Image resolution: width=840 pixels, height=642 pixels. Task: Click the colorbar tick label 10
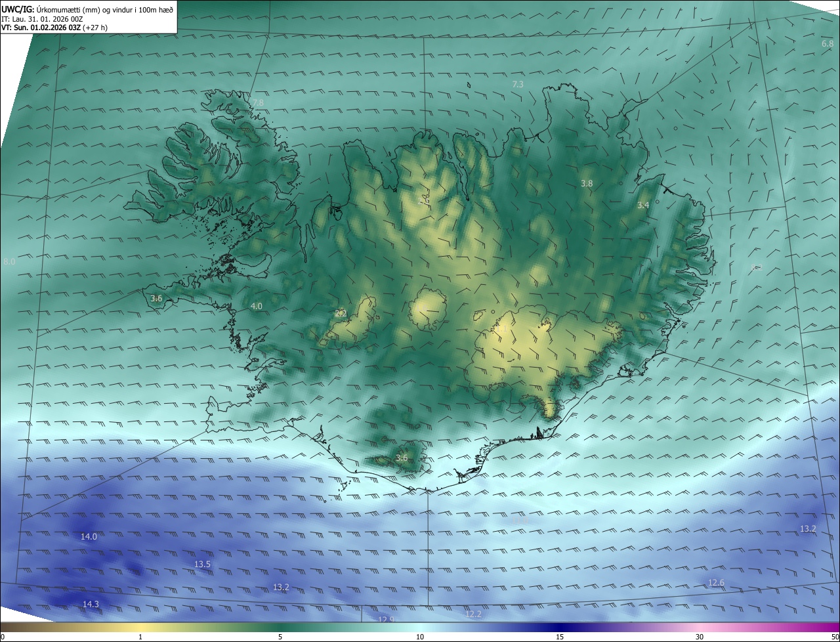420,637
